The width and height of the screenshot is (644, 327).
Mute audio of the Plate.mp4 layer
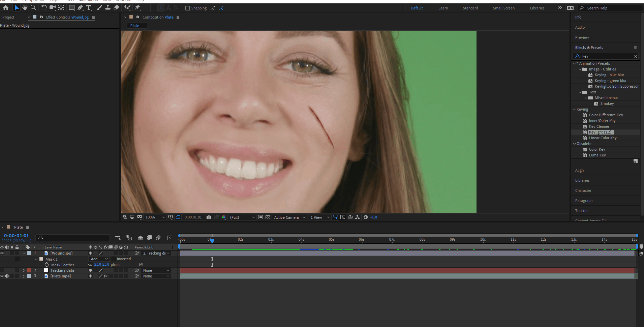(x=7, y=276)
